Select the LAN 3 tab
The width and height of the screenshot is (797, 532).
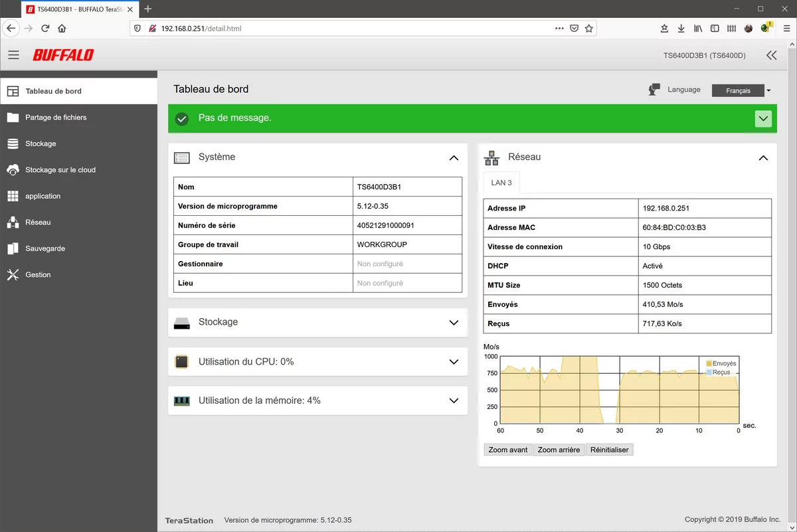501,183
